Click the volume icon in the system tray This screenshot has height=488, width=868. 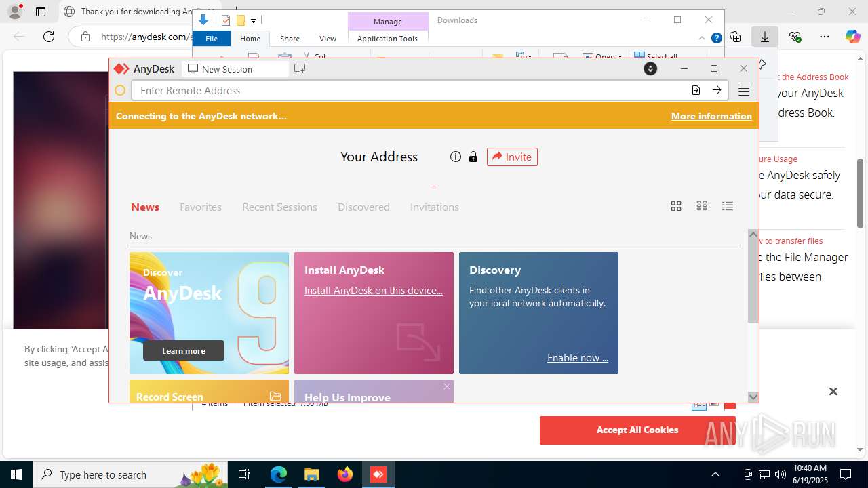[780, 474]
